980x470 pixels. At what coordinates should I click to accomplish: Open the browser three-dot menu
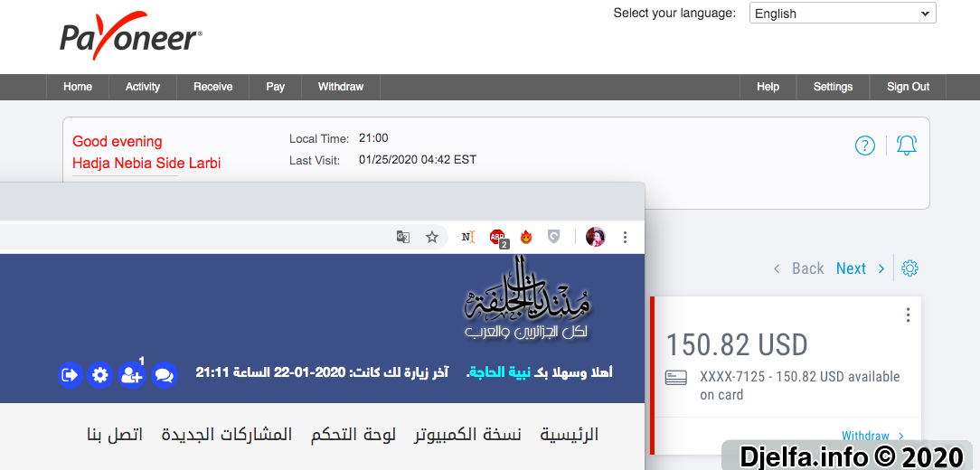click(x=625, y=237)
